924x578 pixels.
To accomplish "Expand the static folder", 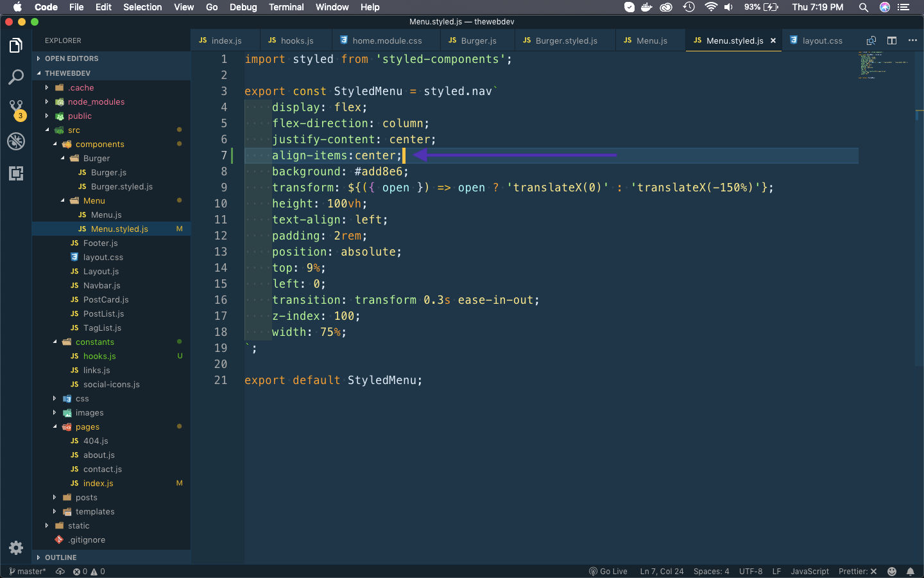I will point(112,525).
